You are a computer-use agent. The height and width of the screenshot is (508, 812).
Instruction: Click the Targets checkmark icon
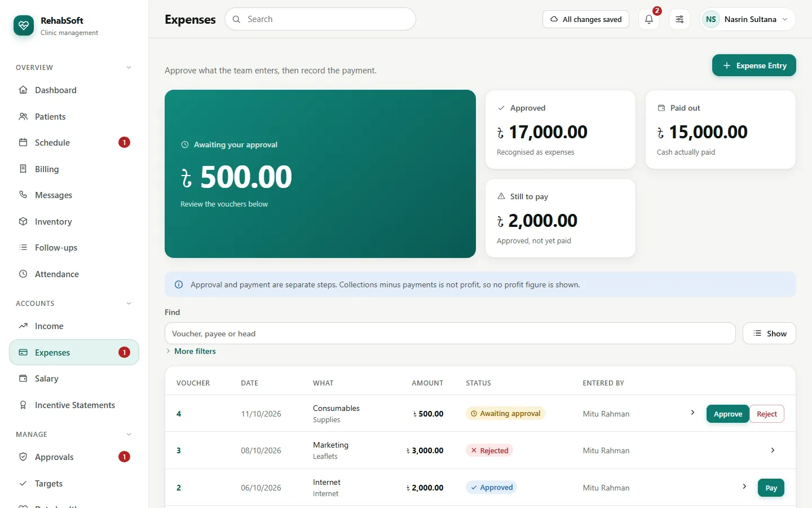pos(23,483)
